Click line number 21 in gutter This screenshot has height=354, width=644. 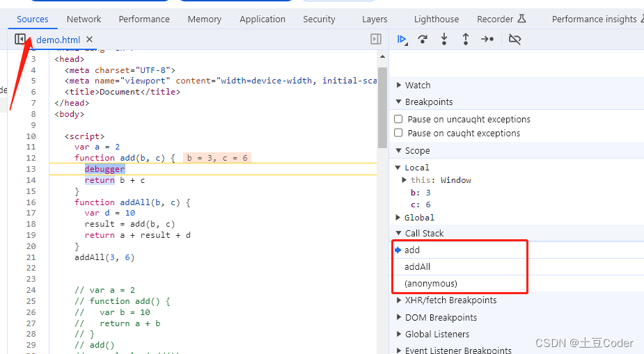pyautogui.click(x=31, y=257)
